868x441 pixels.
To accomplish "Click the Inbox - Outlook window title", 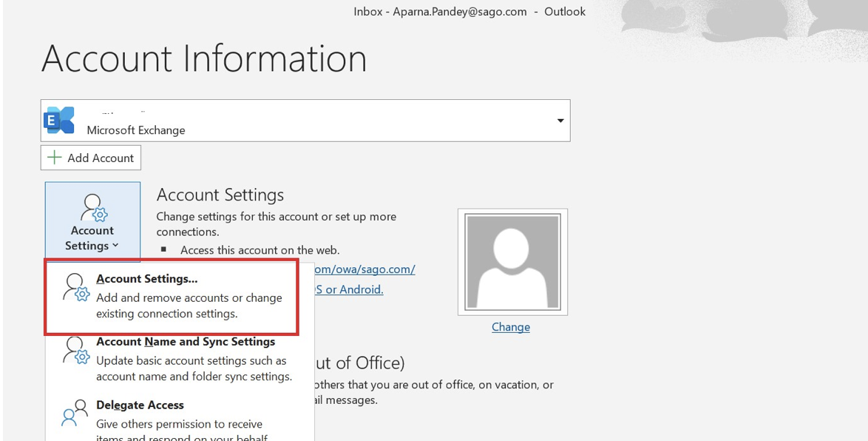I will point(469,12).
